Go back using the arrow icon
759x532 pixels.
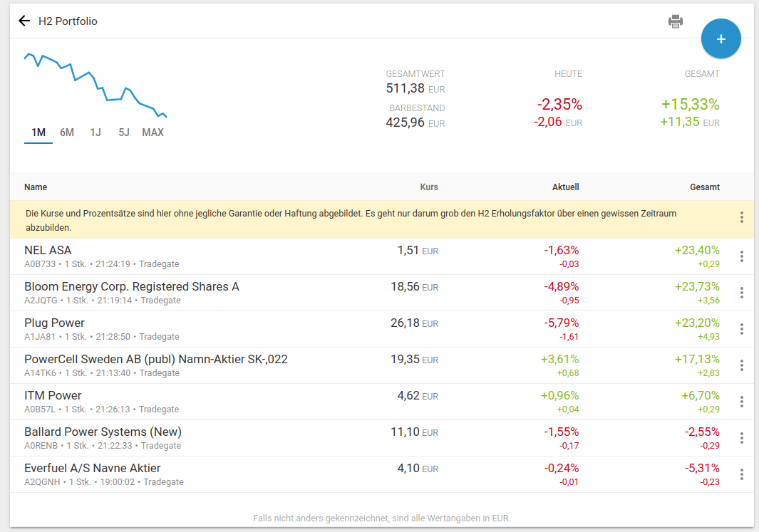24,21
